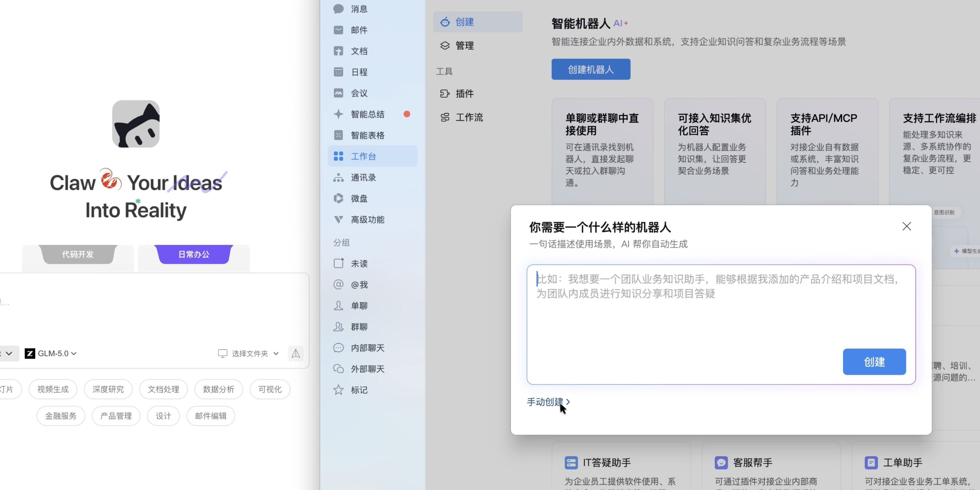The width and height of the screenshot is (980, 490).
Task: Open 日程 calendar icon in sidebar
Action: click(338, 72)
